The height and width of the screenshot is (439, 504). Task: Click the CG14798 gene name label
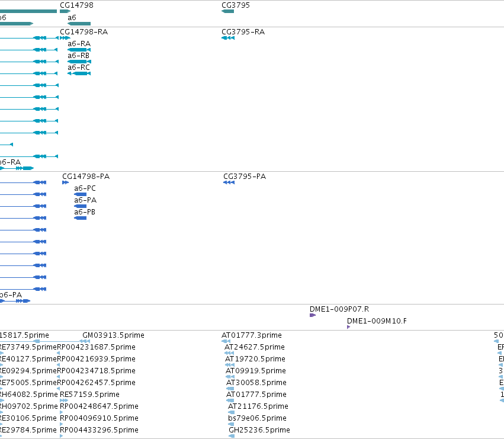click(x=76, y=5)
